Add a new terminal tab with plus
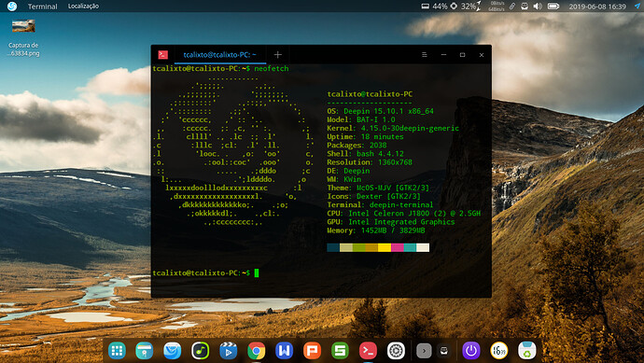The height and width of the screenshot is (363, 644). tap(277, 55)
